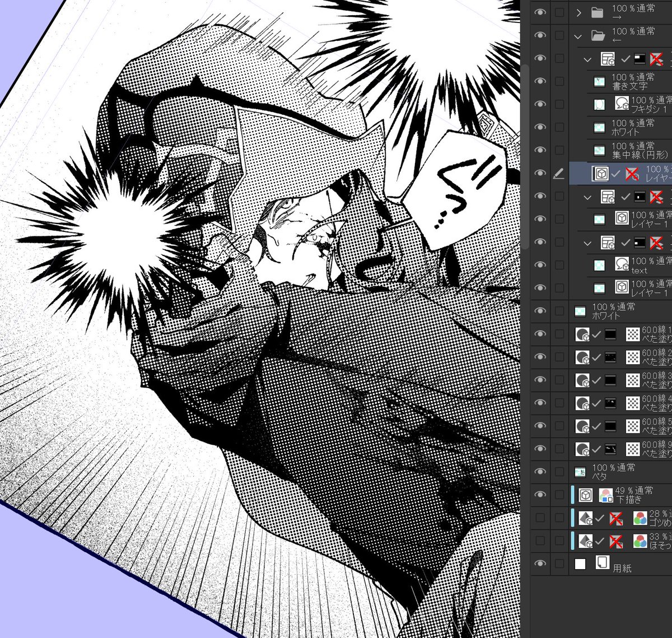This screenshot has width=672, height=638.
Task: Hide the ベタ layer with its eye icon
Action: pos(540,472)
